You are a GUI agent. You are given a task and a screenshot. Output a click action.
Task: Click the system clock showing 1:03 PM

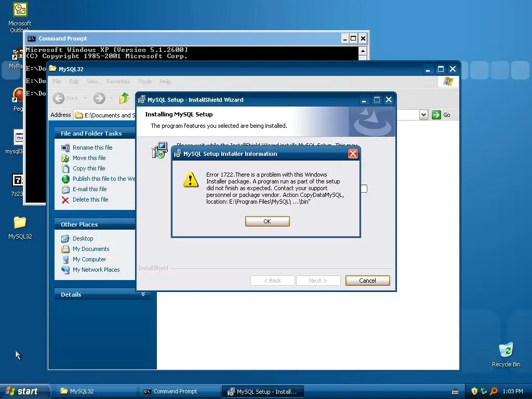click(513, 391)
